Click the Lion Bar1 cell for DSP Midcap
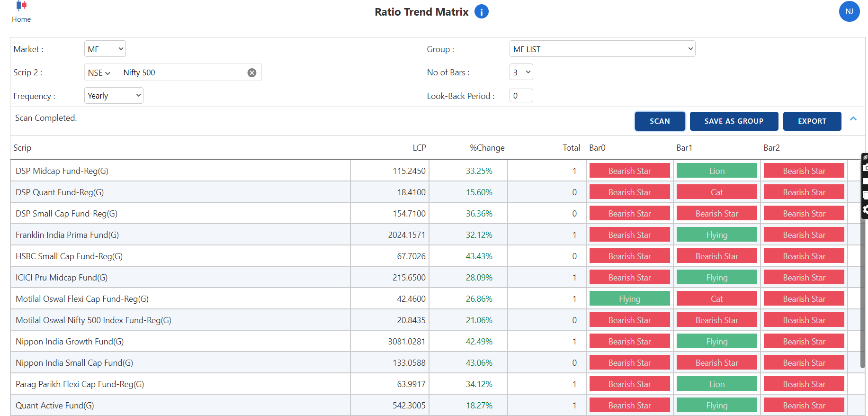868x416 pixels. pos(717,171)
